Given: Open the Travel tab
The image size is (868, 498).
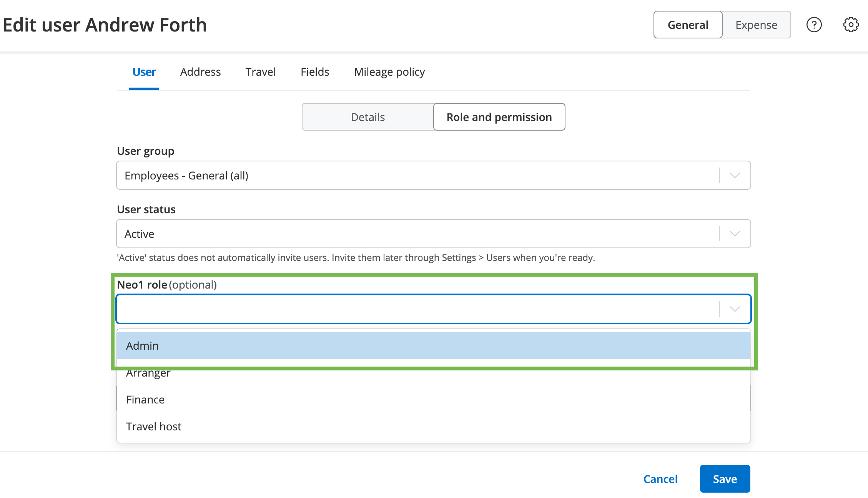Looking at the screenshot, I should (261, 72).
